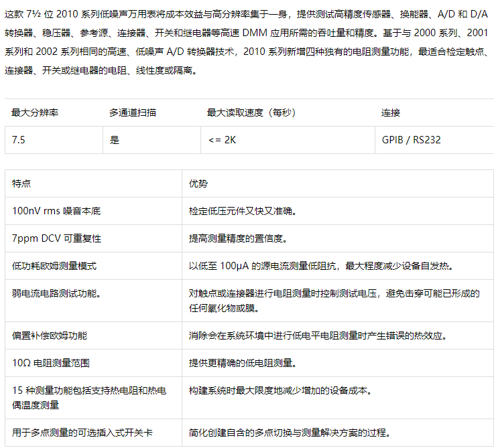This screenshot has width=494, height=448.
Task: Select '检定低压元件又快又准确。' cell
Action: point(338,211)
